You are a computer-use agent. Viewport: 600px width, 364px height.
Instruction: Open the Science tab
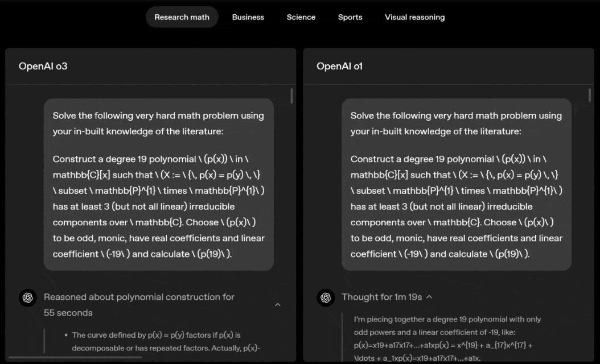[x=301, y=17]
